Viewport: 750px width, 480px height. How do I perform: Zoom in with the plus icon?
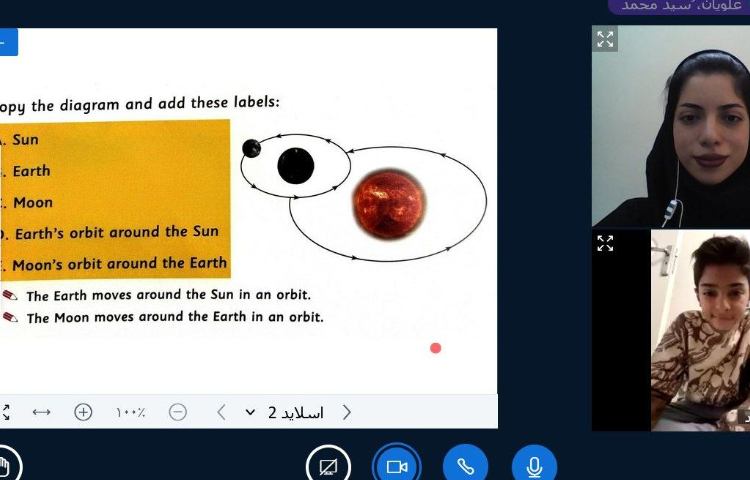[83, 412]
